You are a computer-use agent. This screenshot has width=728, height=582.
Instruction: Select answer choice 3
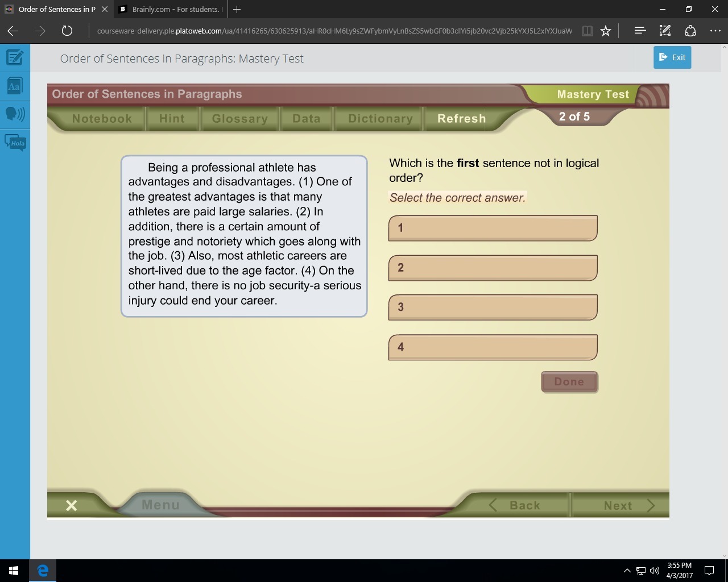click(x=493, y=307)
